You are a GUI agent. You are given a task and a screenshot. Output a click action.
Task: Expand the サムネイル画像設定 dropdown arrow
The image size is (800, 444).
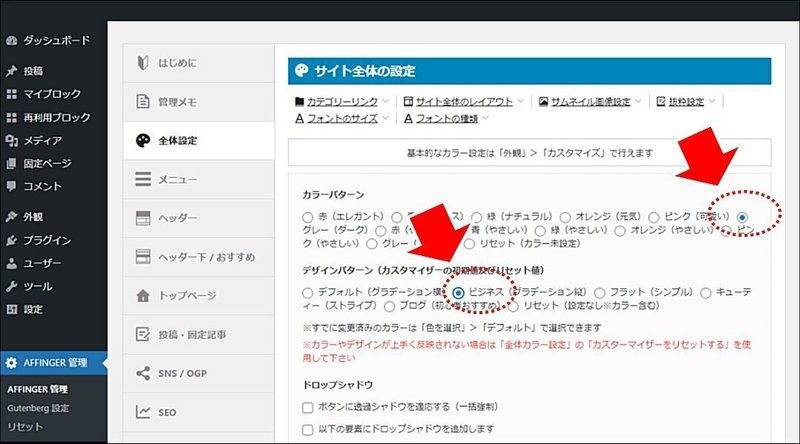tap(638, 102)
